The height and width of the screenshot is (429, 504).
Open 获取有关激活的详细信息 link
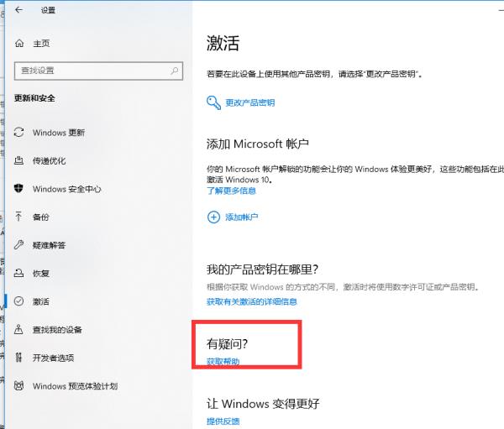[x=252, y=301]
